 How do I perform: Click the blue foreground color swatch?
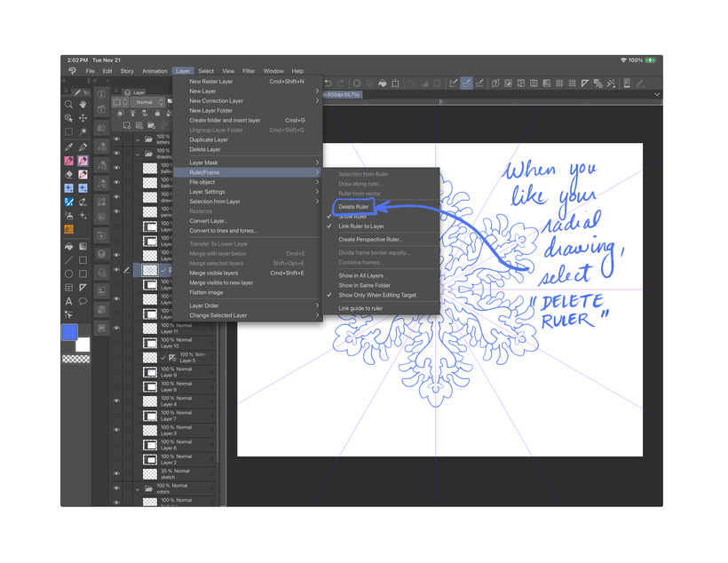(x=69, y=332)
